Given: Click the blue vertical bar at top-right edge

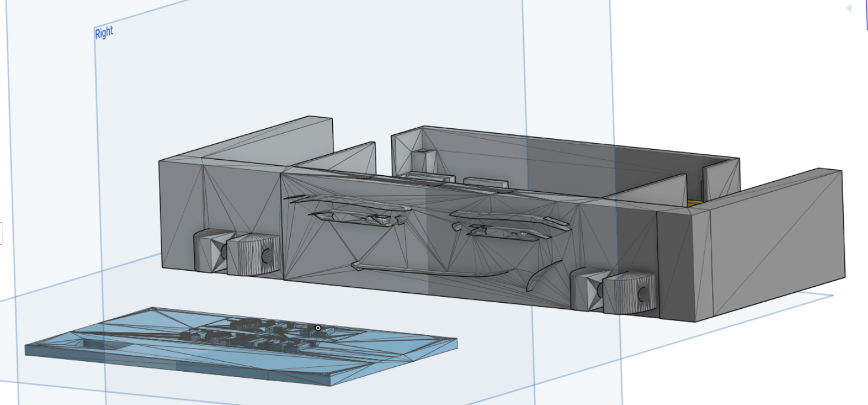Looking at the screenshot, I should (x=866, y=15).
